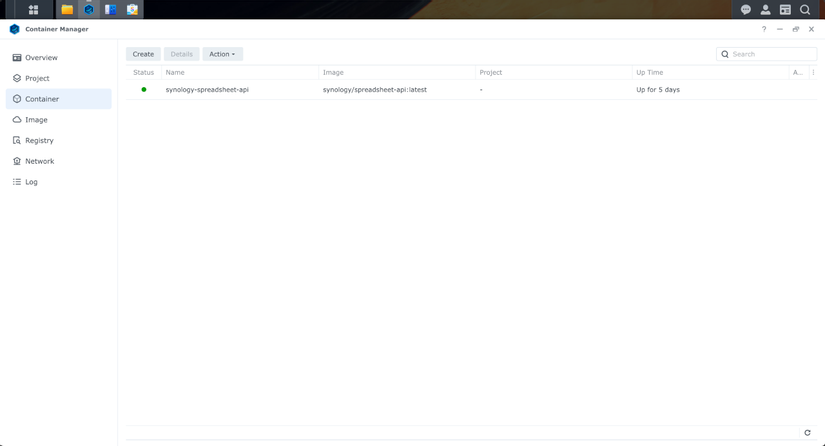Viewport: 825px width, 446px height.
Task: Click the Create button
Action: [x=143, y=54]
